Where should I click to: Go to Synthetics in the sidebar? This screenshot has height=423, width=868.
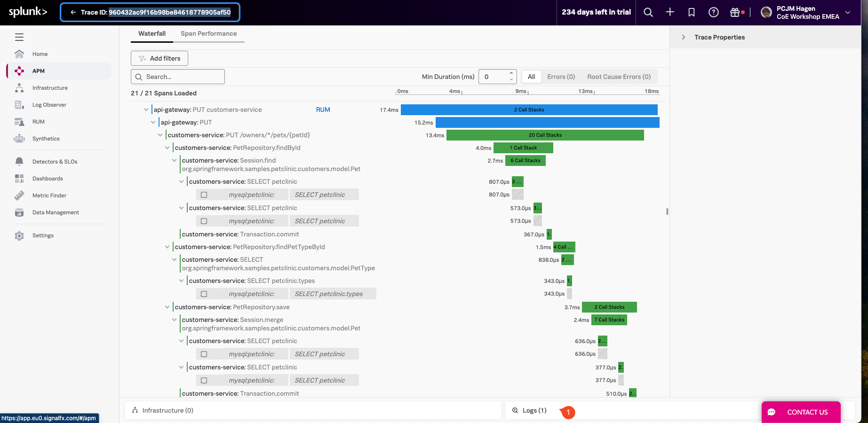46,139
